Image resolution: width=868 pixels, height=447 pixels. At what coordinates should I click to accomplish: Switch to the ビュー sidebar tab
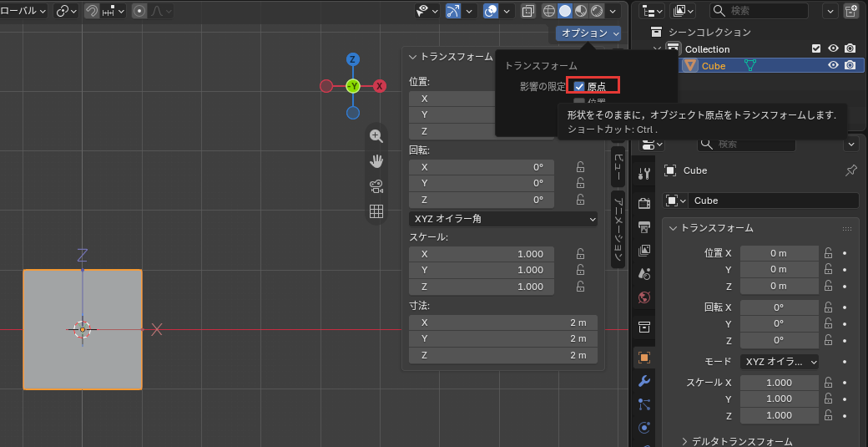(x=618, y=165)
